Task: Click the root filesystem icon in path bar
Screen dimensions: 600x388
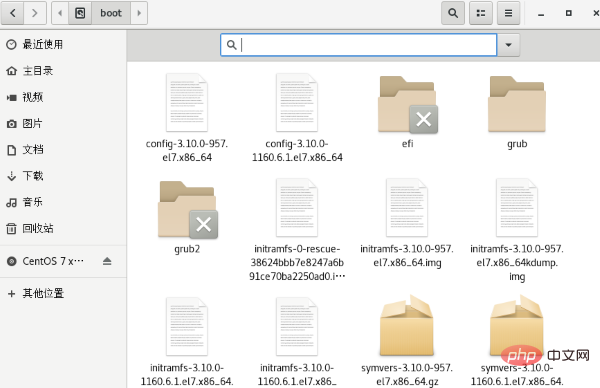Action: 80,13
